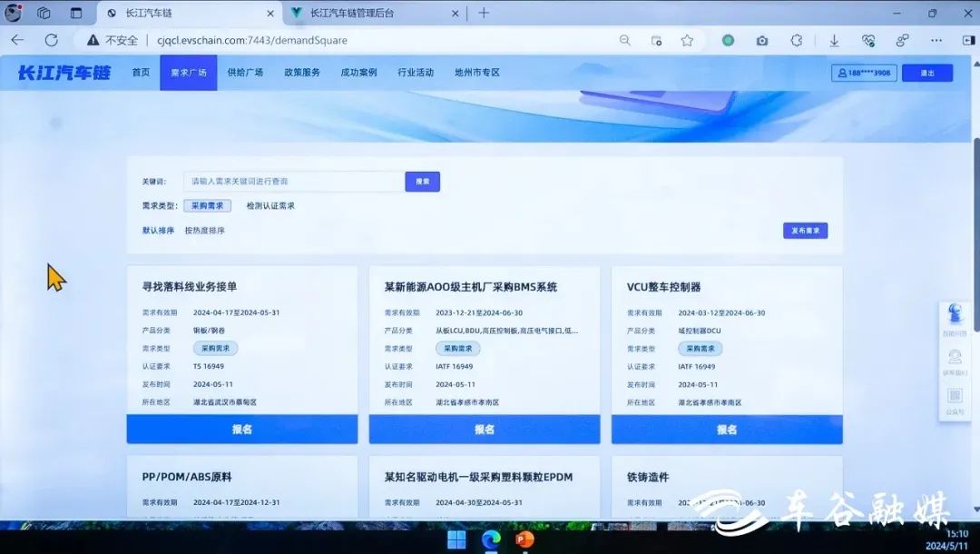Open the 供给广场 navigation menu item
The width and height of the screenshot is (980, 554).
[245, 73]
